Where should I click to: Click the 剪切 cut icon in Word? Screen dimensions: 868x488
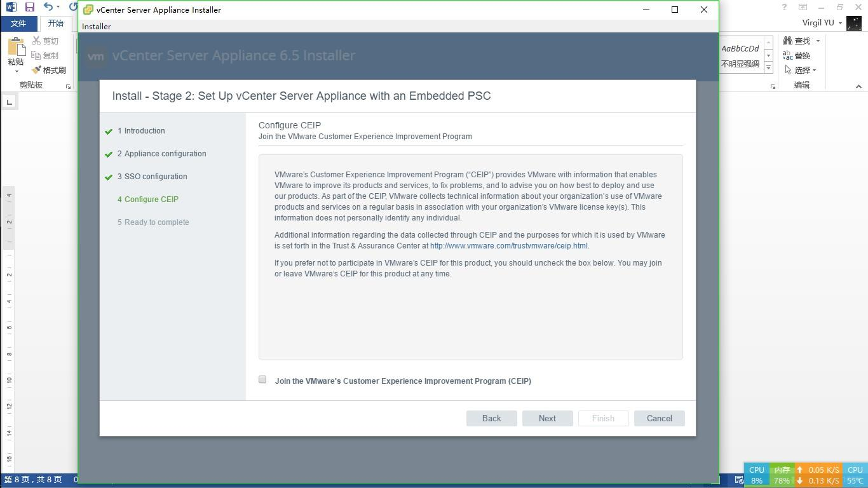(37, 41)
